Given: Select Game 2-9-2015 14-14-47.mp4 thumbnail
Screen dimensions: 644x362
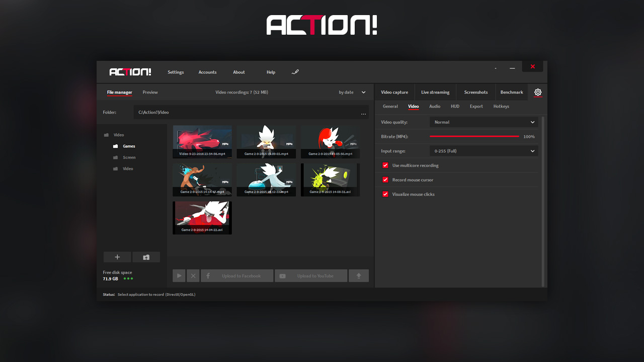Looking at the screenshot, I should [x=202, y=179].
